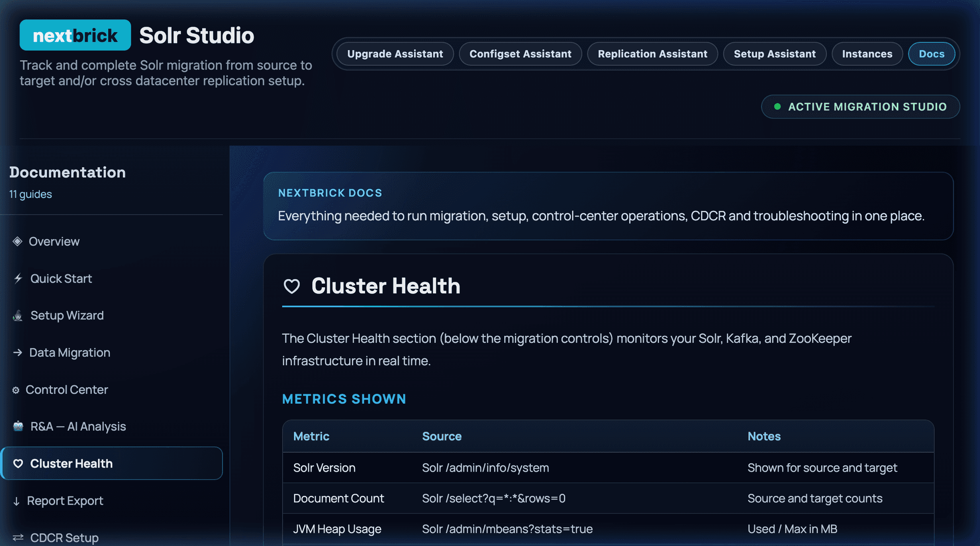This screenshot has height=546, width=980.
Task: Switch to the Replication Assistant tab
Action: (x=652, y=54)
